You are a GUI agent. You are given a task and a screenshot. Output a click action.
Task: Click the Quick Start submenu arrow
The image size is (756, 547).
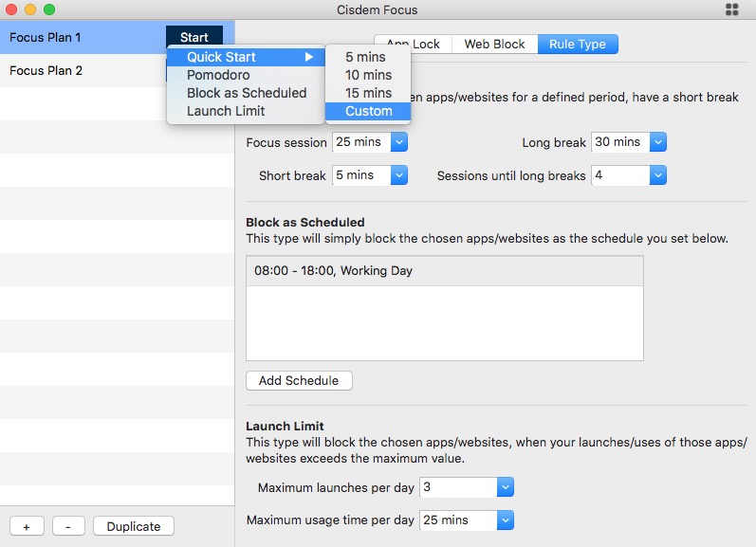coord(309,57)
